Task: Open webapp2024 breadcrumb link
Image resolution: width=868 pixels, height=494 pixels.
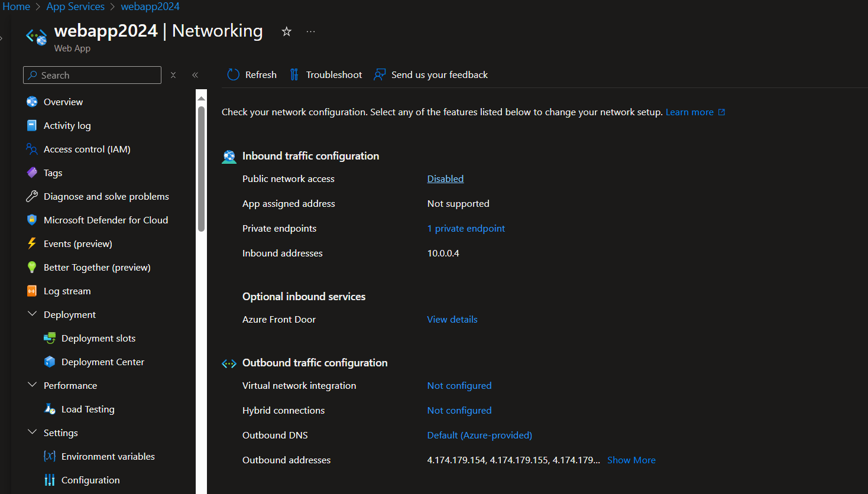Action: pyautogui.click(x=150, y=6)
